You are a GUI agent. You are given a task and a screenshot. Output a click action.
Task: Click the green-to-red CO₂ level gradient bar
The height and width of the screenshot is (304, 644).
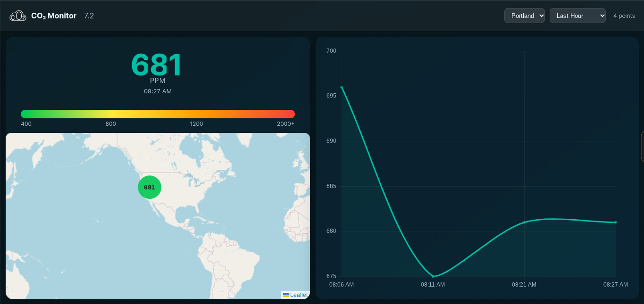(158, 114)
